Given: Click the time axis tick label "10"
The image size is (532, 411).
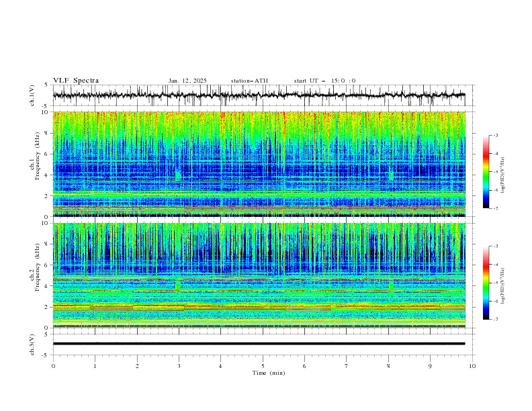Looking at the screenshot, I should tap(472, 366).
